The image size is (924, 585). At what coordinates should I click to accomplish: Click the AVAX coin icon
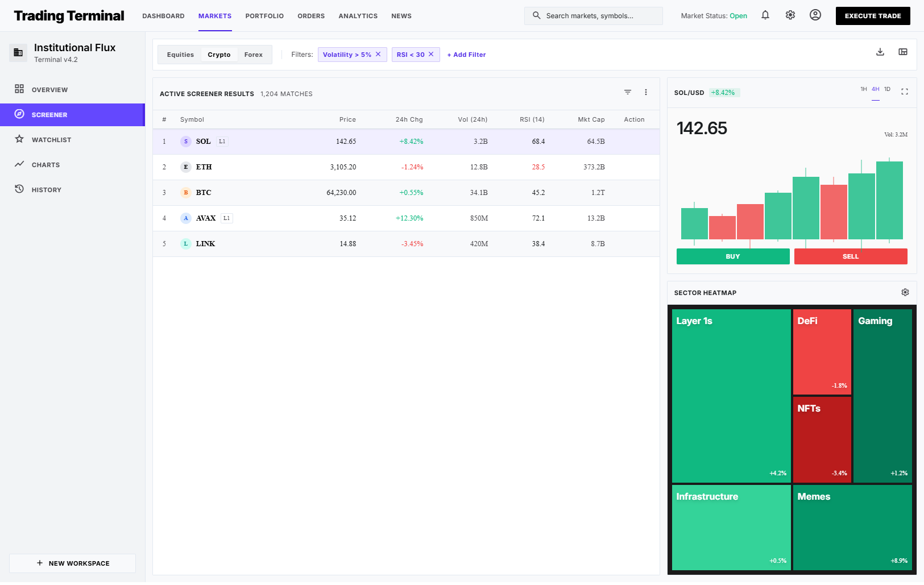coord(186,218)
